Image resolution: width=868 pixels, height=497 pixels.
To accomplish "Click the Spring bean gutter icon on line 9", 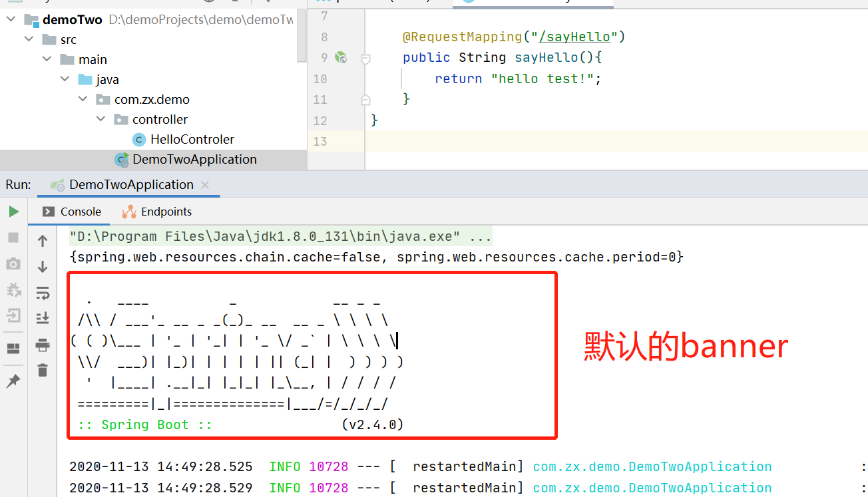I will 341,58.
